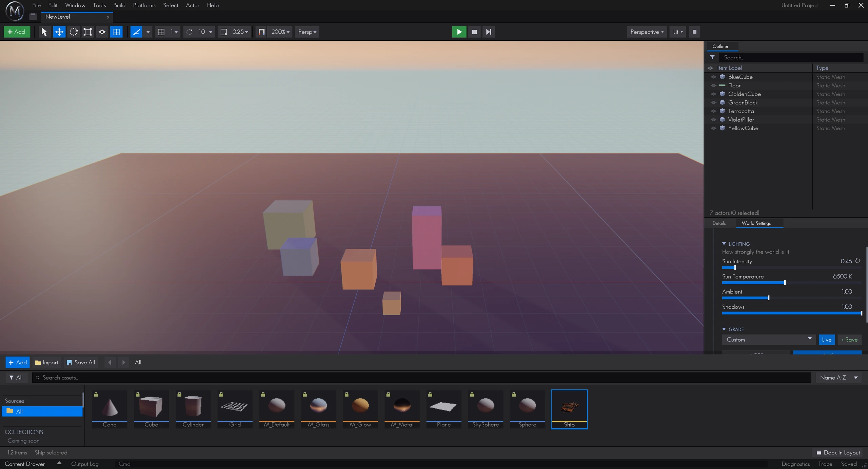Image resolution: width=868 pixels, height=469 pixels.
Task: Click the Skip frame button
Action: click(489, 32)
